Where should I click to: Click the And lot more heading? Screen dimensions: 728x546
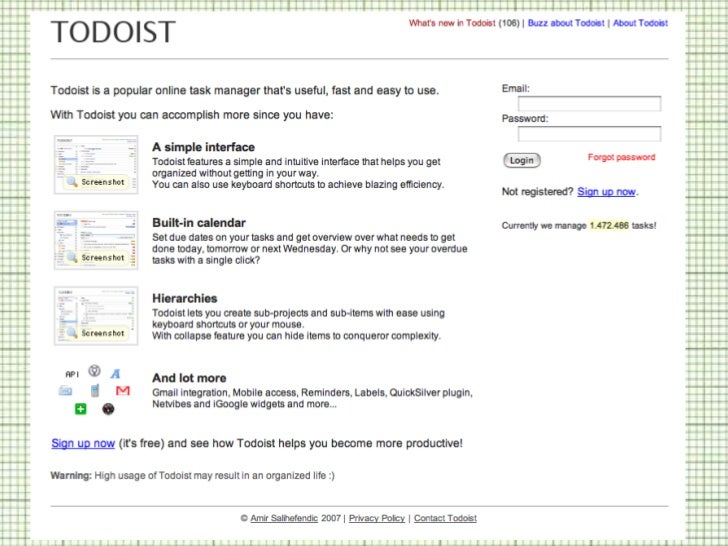tap(189, 378)
